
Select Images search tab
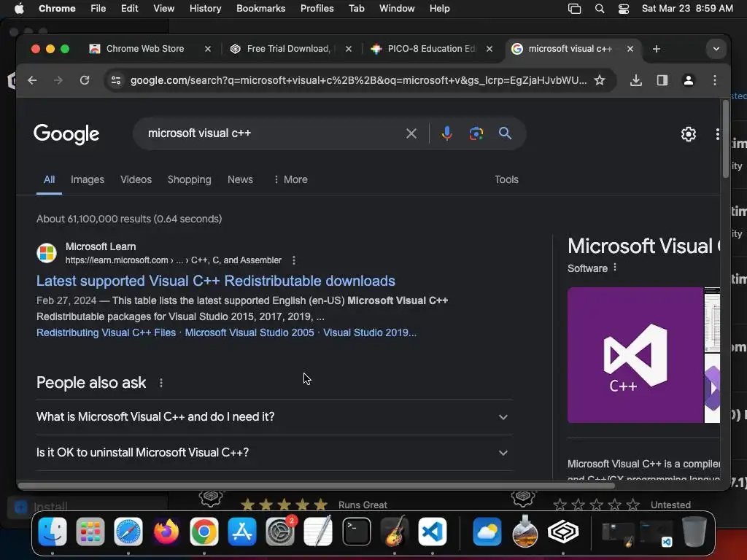[88, 179]
